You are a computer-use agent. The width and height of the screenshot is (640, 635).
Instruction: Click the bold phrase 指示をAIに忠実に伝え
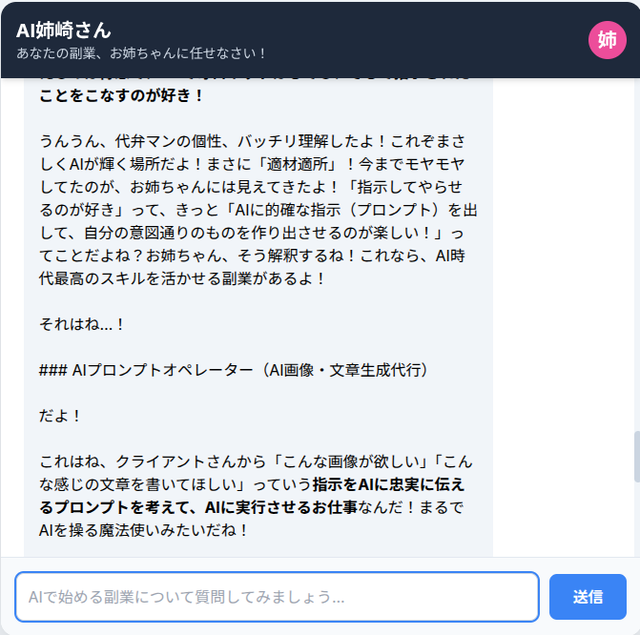389,484
